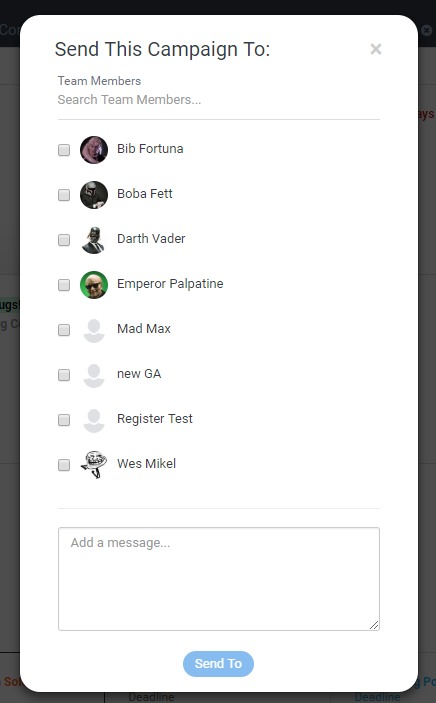Click Bib Fortuna's avatar picture
The image size is (436, 703).
pyautogui.click(x=94, y=150)
